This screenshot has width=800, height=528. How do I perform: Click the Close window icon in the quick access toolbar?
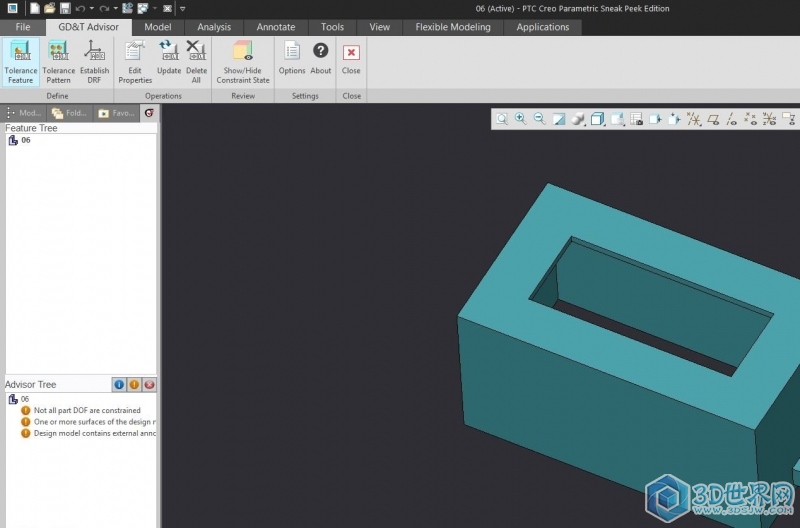point(167,8)
